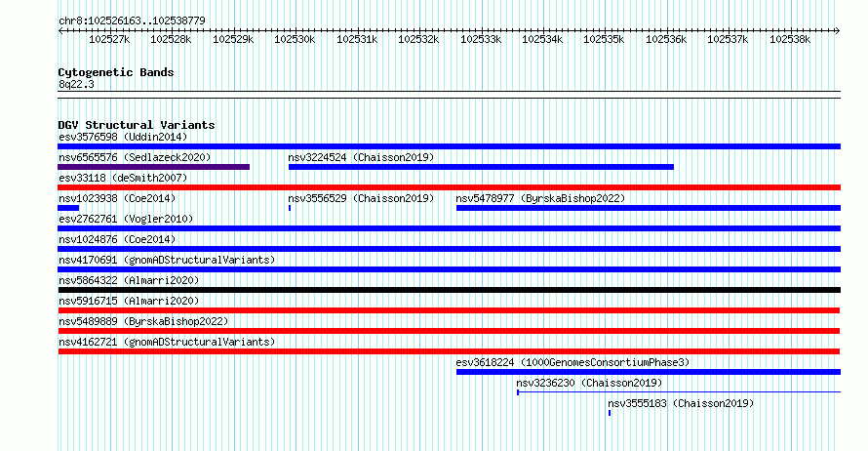The image size is (868, 451).
Task: Select the black nsv5864322 variant bar
Action: click(449, 290)
